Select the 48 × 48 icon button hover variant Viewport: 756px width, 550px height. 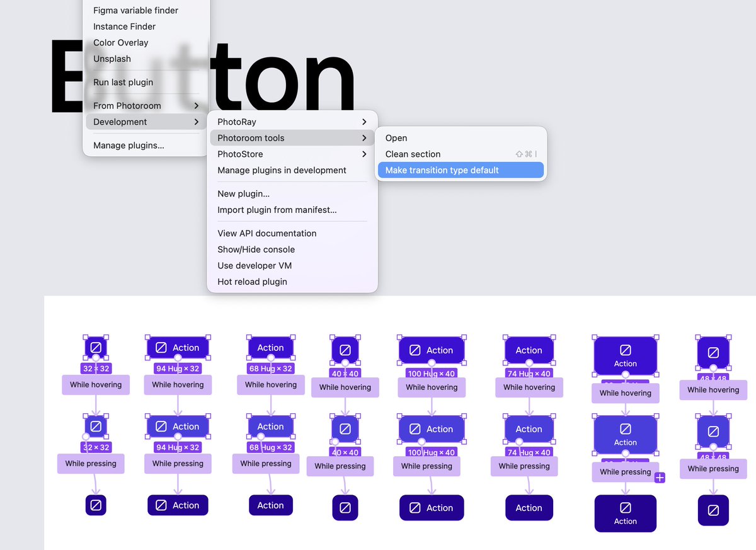click(x=713, y=431)
